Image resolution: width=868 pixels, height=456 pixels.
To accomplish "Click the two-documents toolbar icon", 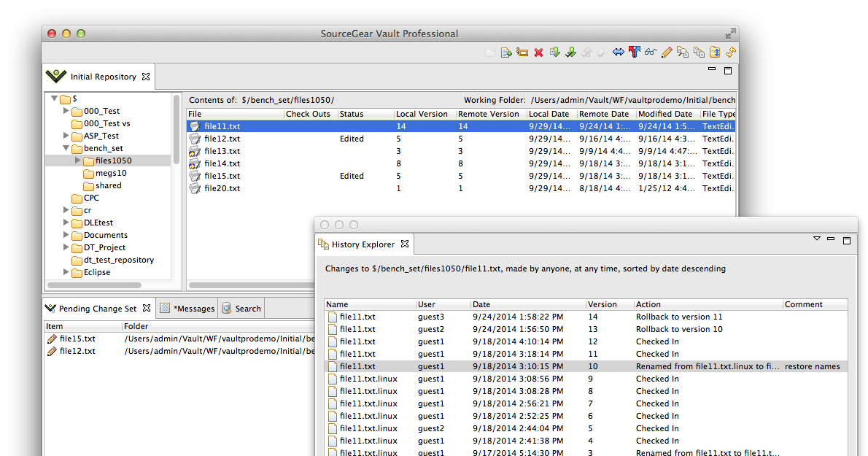I will (699, 52).
